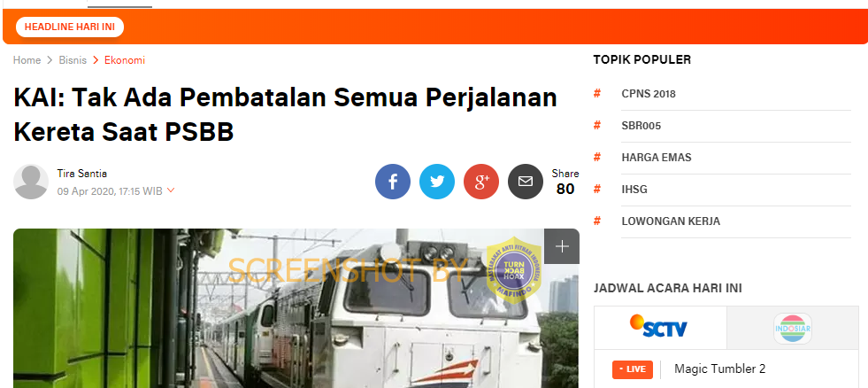Open CPNS 2018 popular topic
The height and width of the screenshot is (388, 868).
click(x=649, y=94)
